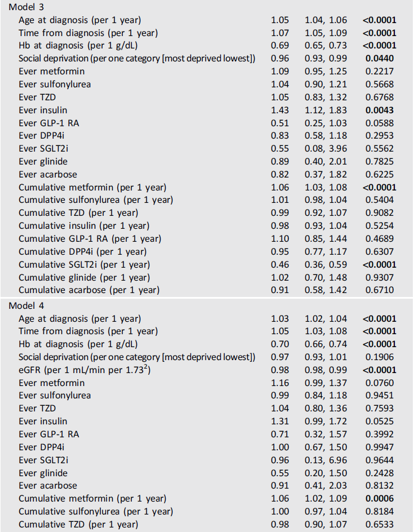This screenshot has height=532, width=414.
Task: Click the p-value 0.6710
Action: [x=380, y=291]
